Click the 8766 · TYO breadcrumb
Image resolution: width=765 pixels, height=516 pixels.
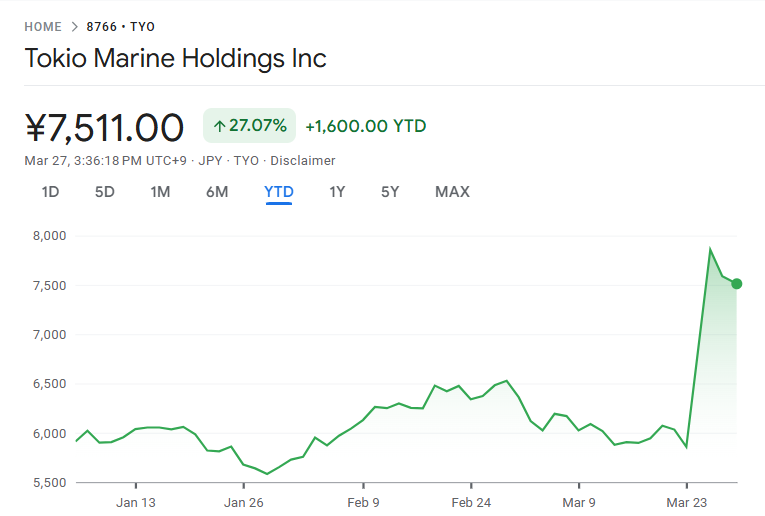tap(121, 27)
